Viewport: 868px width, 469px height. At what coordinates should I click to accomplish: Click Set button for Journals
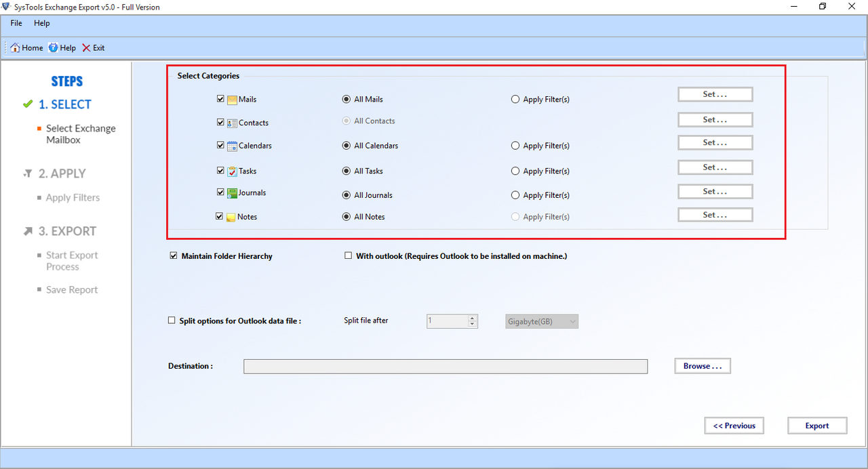click(x=715, y=192)
